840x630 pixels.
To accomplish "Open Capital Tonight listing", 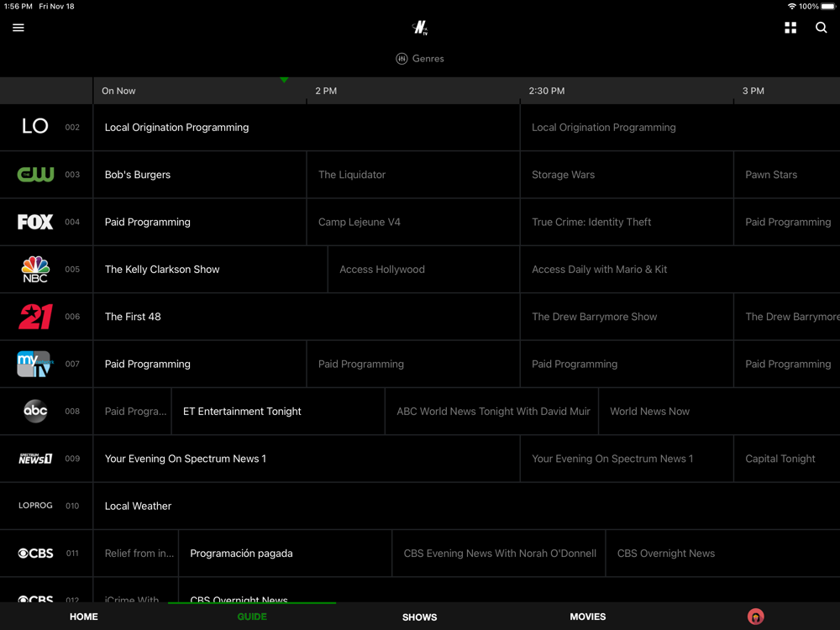I will (787, 459).
